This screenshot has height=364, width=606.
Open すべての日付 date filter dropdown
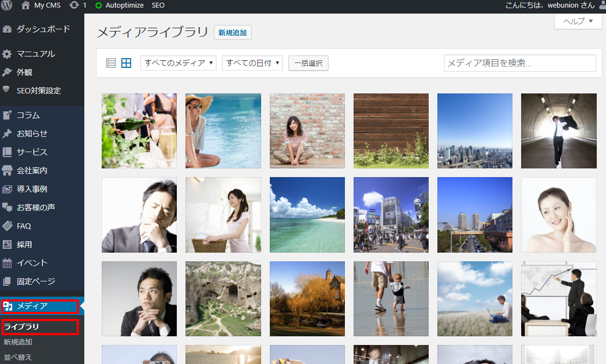click(x=252, y=63)
